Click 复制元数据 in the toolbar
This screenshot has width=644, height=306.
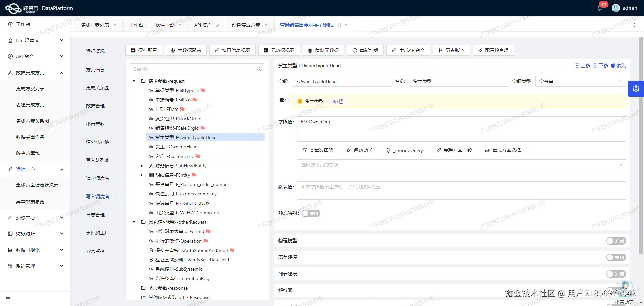pyautogui.click(x=323, y=50)
